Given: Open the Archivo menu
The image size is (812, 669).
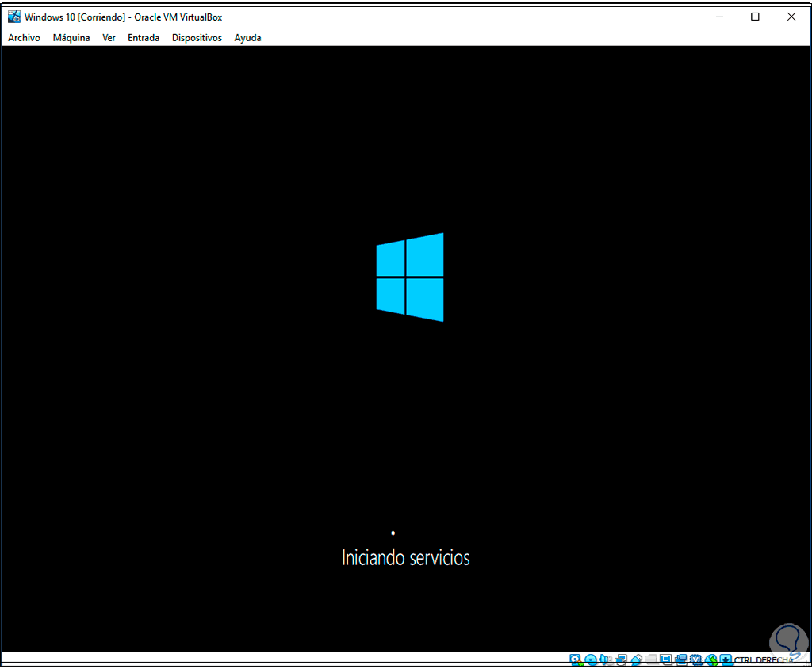Looking at the screenshot, I should pyautogui.click(x=24, y=38).
